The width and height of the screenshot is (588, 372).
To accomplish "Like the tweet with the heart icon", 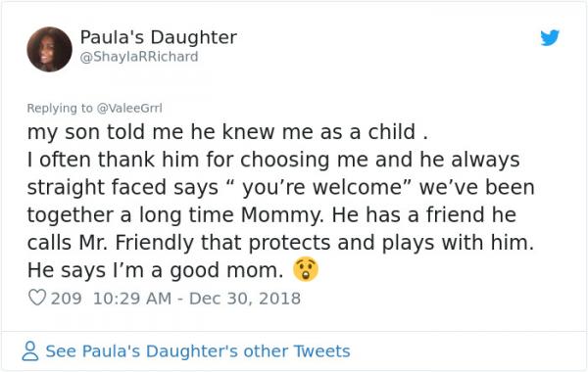I will coord(37,298).
